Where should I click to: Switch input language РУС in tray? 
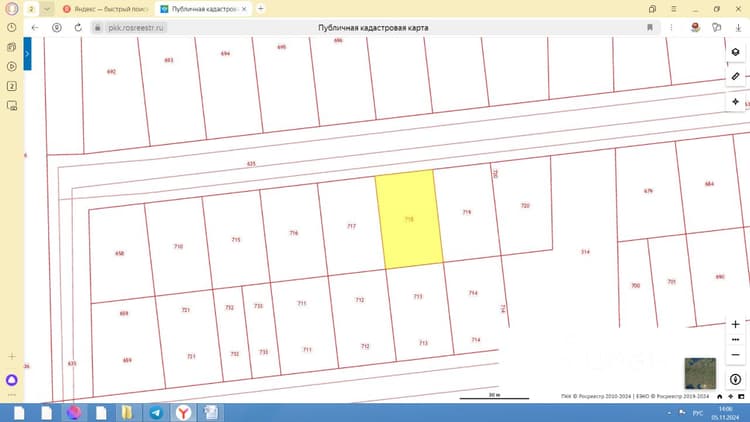click(698, 413)
